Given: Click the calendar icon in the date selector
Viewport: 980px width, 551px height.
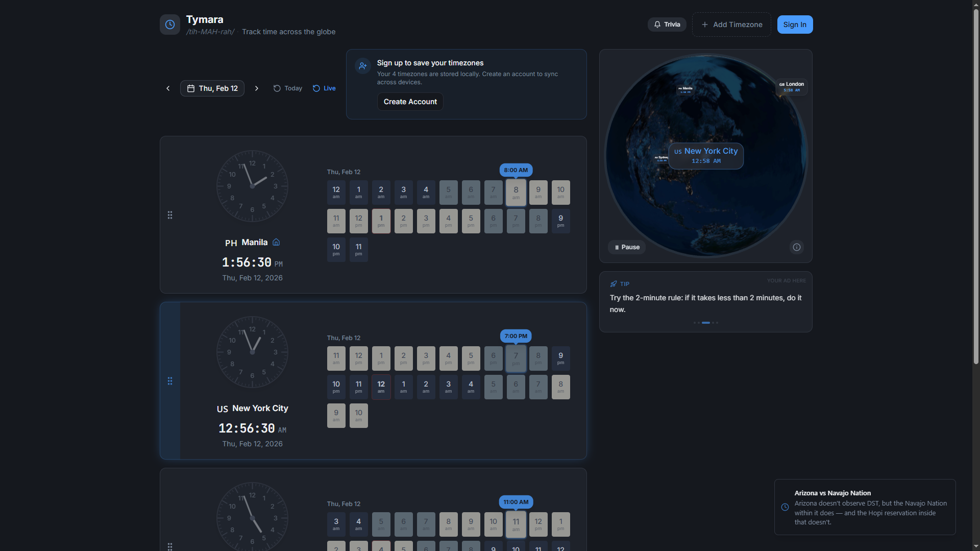Looking at the screenshot, I should [190, 88].
